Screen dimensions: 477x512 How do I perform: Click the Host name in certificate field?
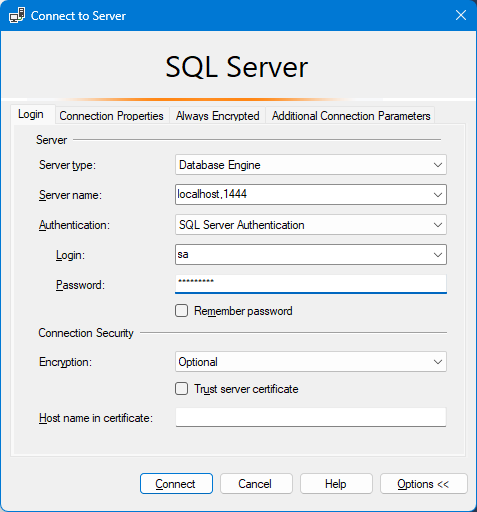coord(311,417)
